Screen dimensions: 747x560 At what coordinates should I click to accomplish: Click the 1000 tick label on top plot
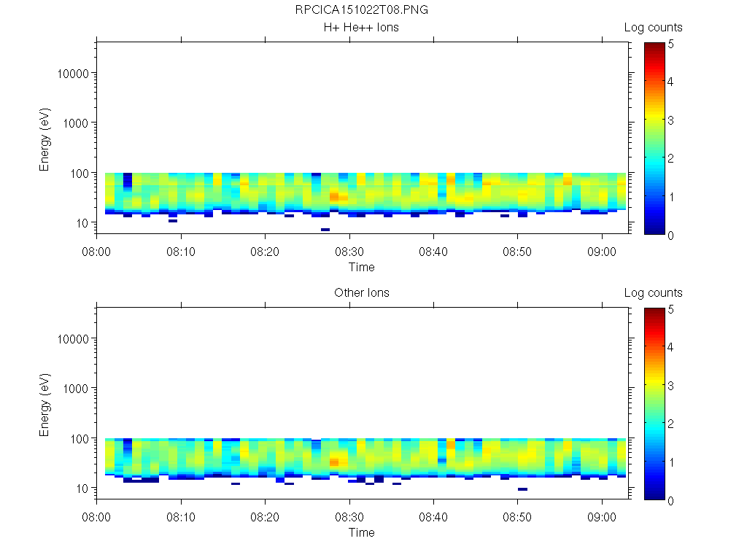[76, 123]
